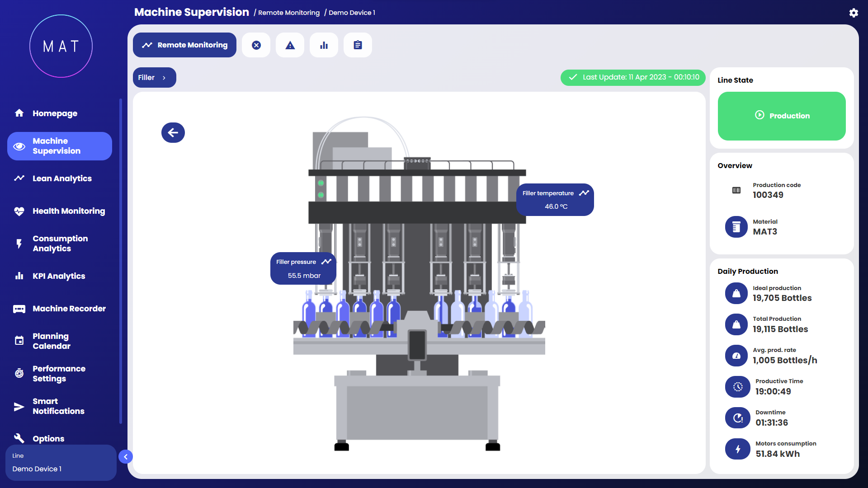
Task: Open the bar chart statistics tab icon
Action: 324,45
